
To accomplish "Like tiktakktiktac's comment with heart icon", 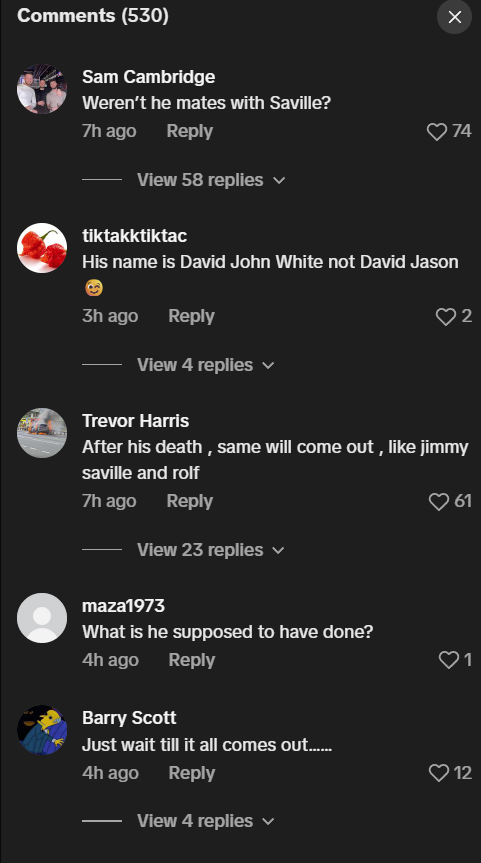I will point(446,316).
